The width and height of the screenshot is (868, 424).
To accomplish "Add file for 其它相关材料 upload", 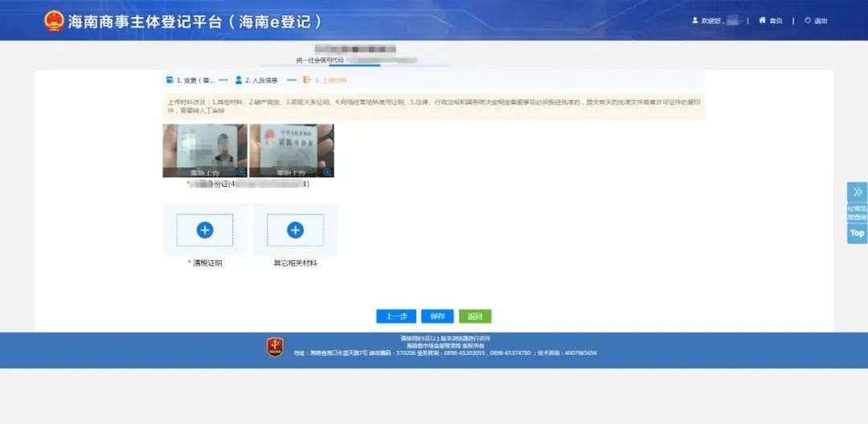I will (295, 230).
